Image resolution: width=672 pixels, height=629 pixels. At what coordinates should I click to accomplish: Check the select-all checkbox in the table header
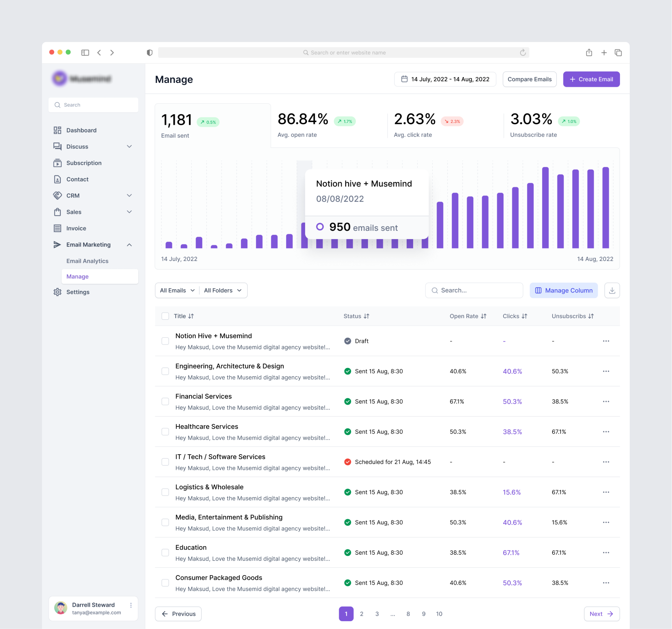coord(165,316)
